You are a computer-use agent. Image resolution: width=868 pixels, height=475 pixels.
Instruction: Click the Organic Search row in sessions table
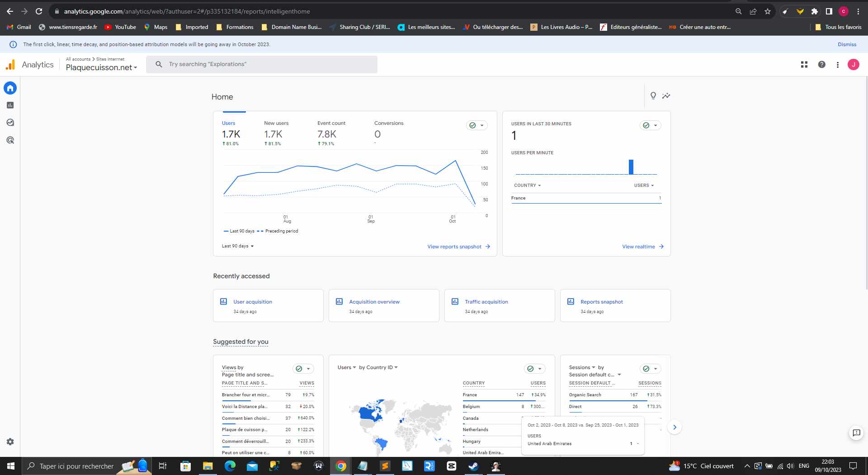615,395
